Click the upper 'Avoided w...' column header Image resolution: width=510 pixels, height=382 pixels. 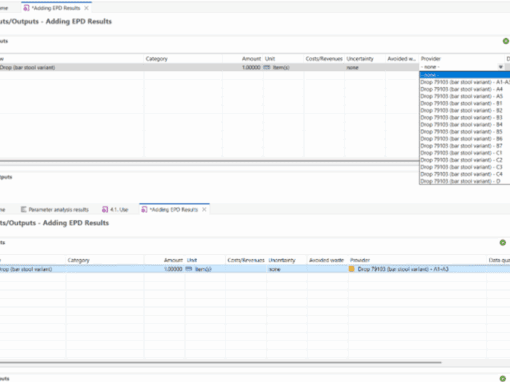click(x=402, y=59)
